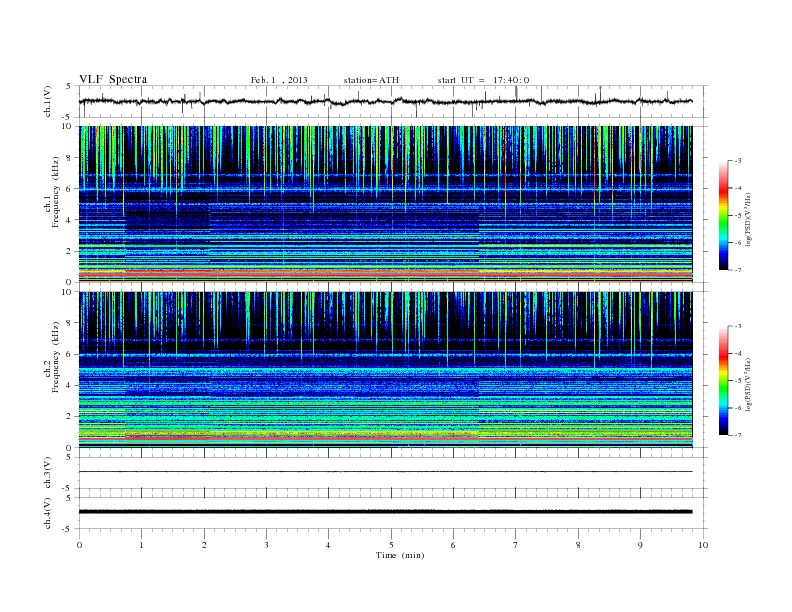Click time axis tick label '9'
This screenshot has width=792, height=612.
coord(640,545)
